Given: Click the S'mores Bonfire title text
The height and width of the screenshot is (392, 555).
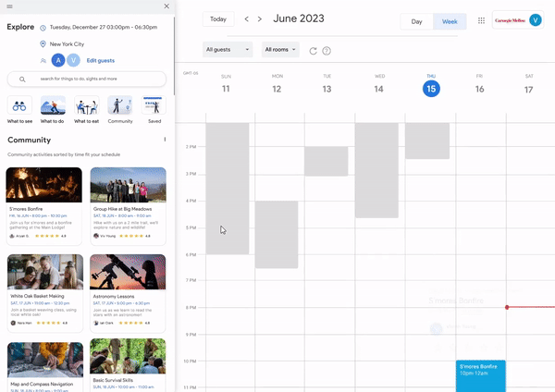Looking at the screenshot, I should click(26, 209).
